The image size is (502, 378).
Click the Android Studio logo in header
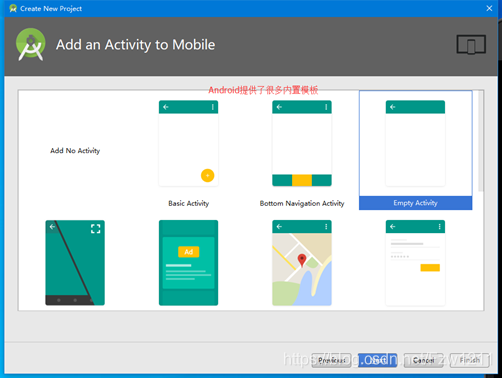31,44
